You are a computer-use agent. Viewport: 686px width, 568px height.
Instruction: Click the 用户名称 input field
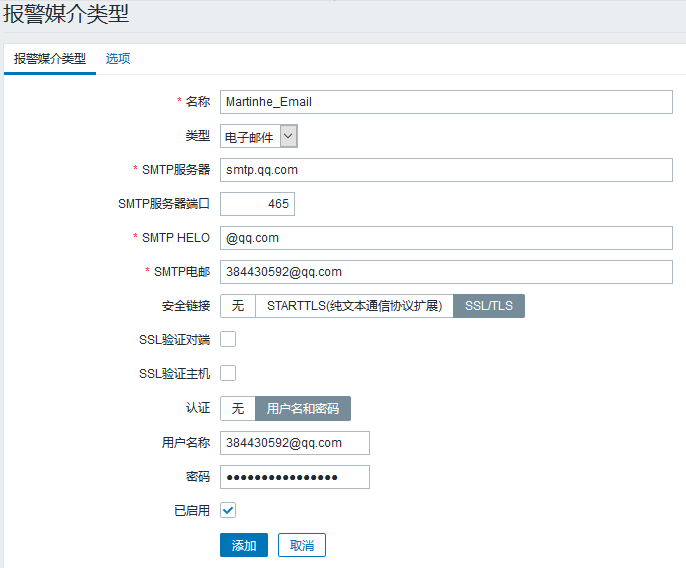295,443
